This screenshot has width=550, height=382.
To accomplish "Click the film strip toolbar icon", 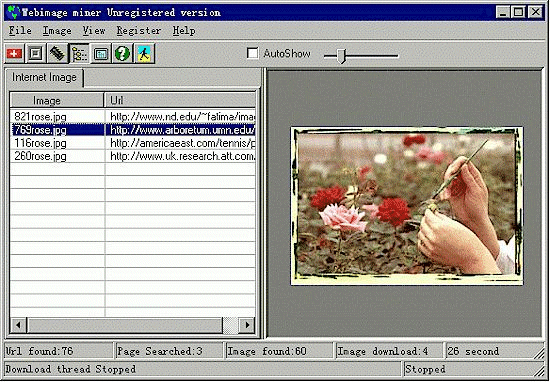I will [x=58, y=54].
